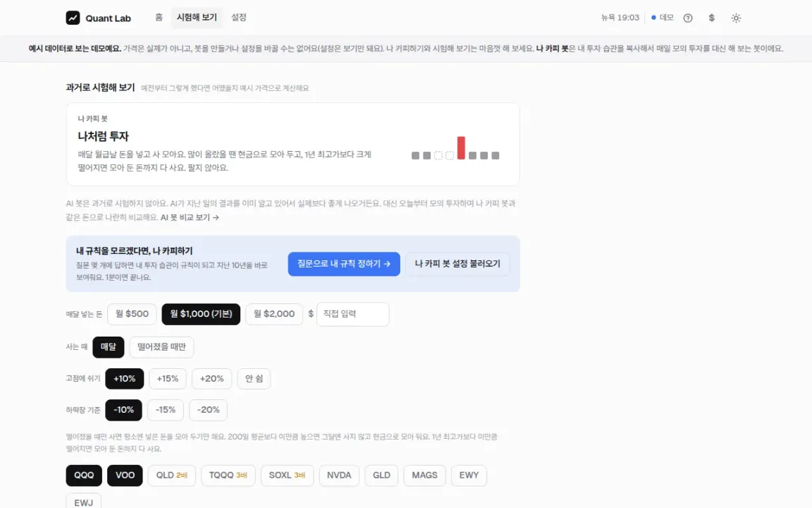Click the Quant Lab chart logo icon
This screenshot has height=508, width=812.
click(73, 18)
